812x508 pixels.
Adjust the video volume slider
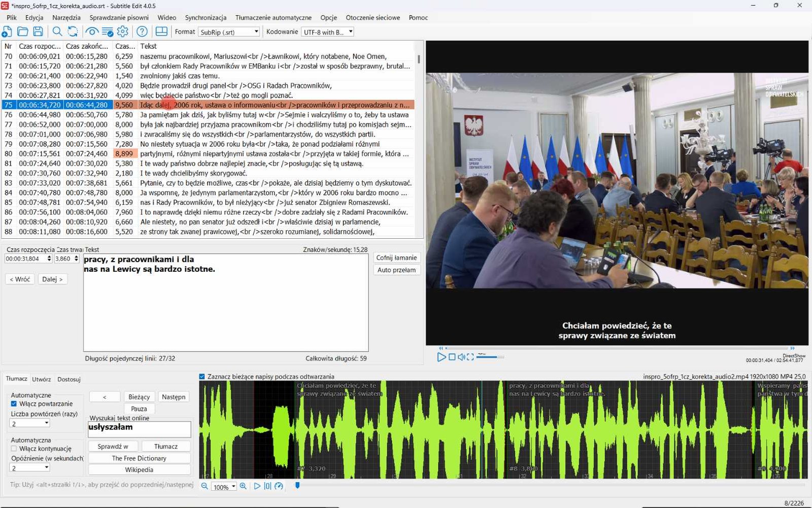[x=490, y=357]
